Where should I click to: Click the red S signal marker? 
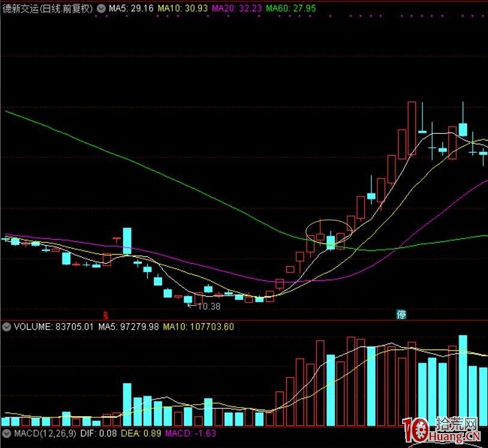106,315
